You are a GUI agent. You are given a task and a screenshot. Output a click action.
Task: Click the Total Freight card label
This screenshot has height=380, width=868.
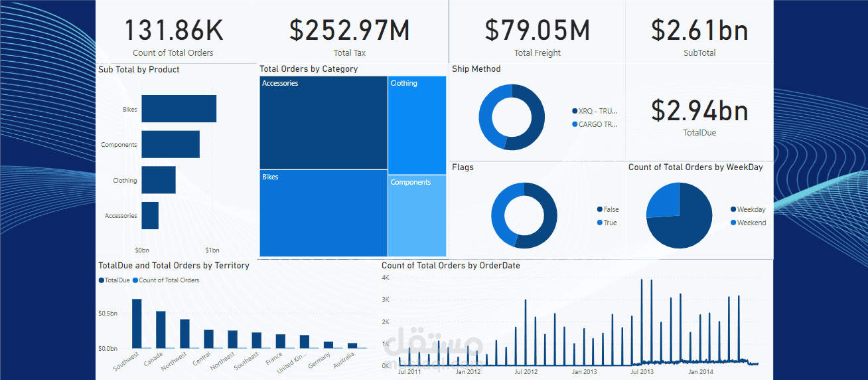pos(537,53)
